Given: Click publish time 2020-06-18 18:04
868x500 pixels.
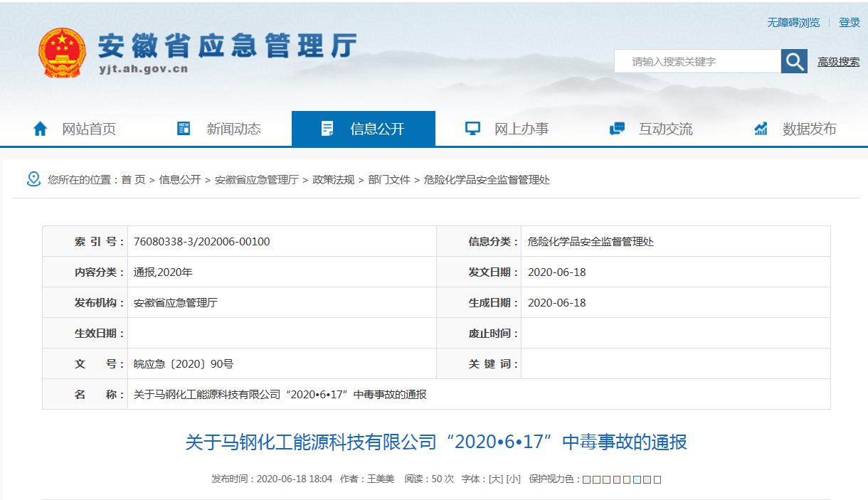Looking at the screenshot, I should 294,479.
